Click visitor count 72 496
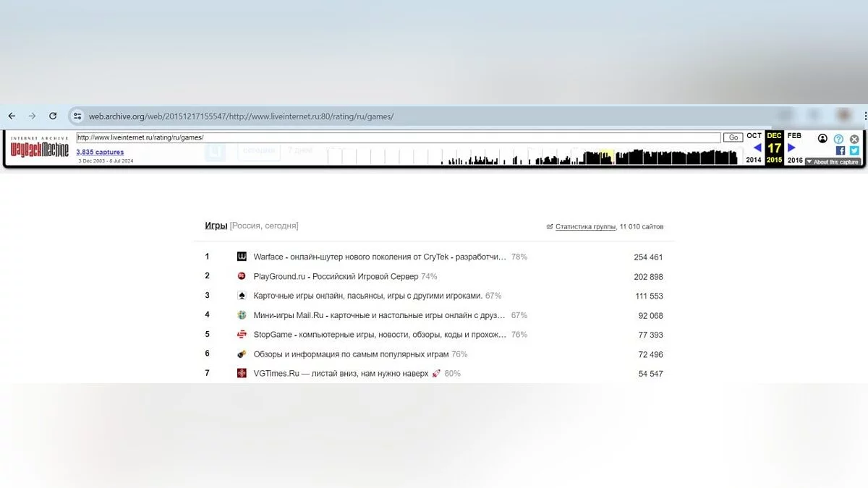The height and width of the screenshot is (488, 868). pos(650,355)
